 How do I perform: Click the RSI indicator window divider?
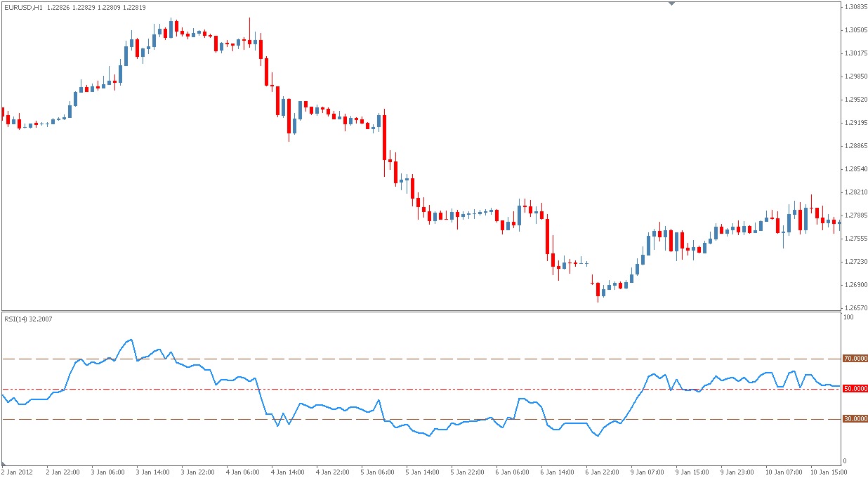(x=421, y=311)
